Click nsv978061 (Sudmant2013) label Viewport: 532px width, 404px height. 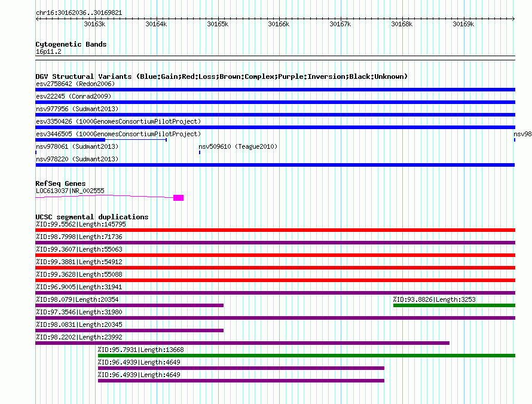[77, 146]
